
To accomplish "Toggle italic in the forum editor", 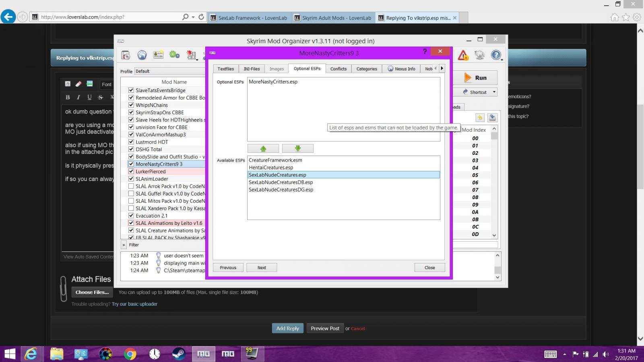I will pyautogui.click(x=78, y=97).
